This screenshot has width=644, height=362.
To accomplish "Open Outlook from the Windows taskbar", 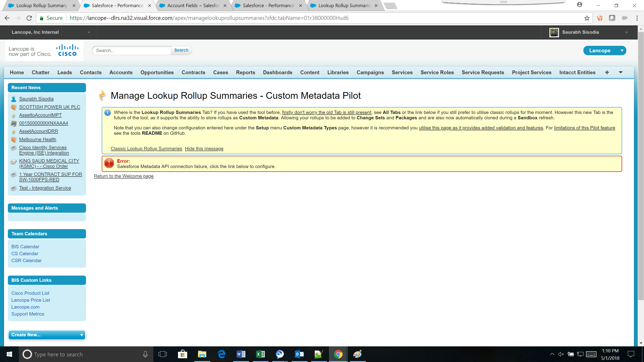I will [299, 354].
